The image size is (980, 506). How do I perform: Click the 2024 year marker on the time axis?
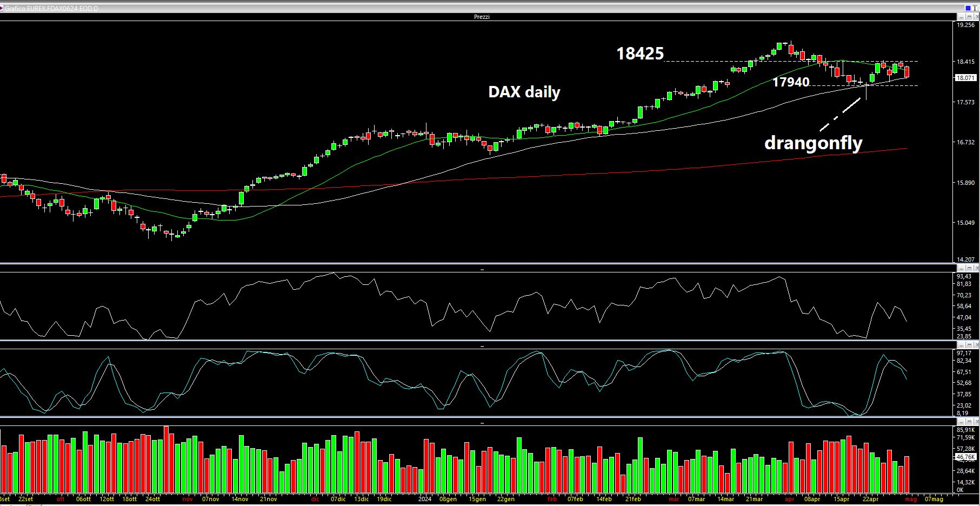coord(425,499)
